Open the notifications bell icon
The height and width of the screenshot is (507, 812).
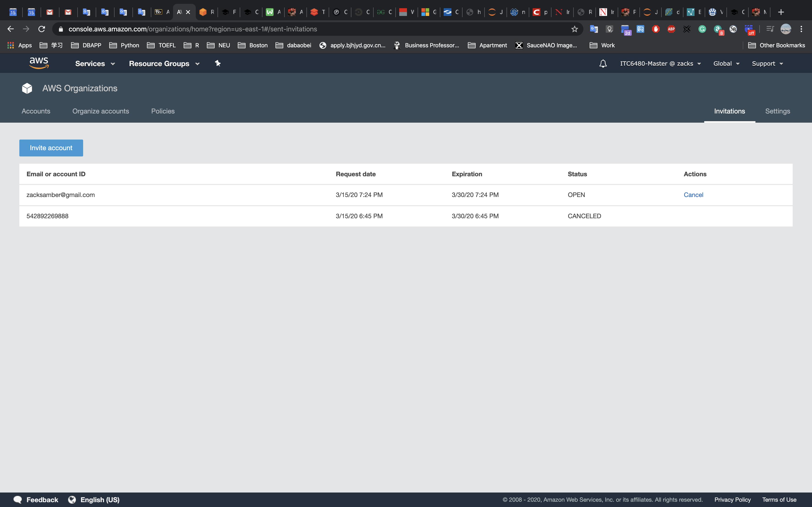click(603, 63)
